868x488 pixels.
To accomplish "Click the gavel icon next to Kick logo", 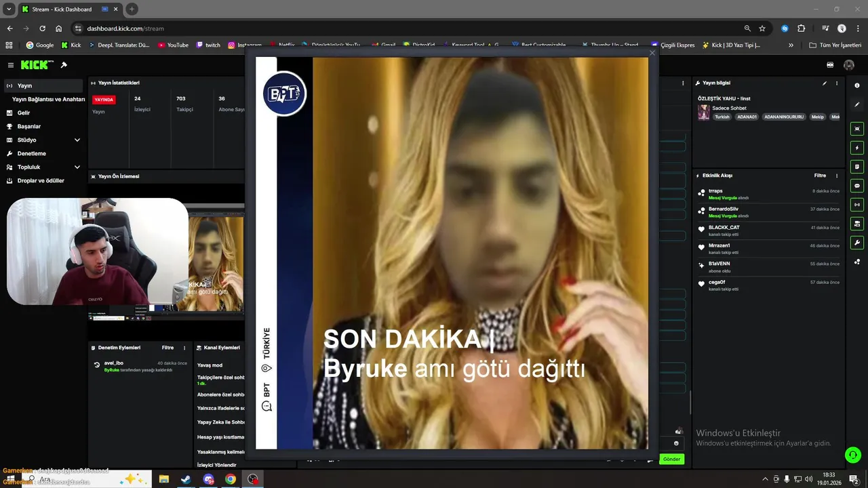I will pos(64,65).
